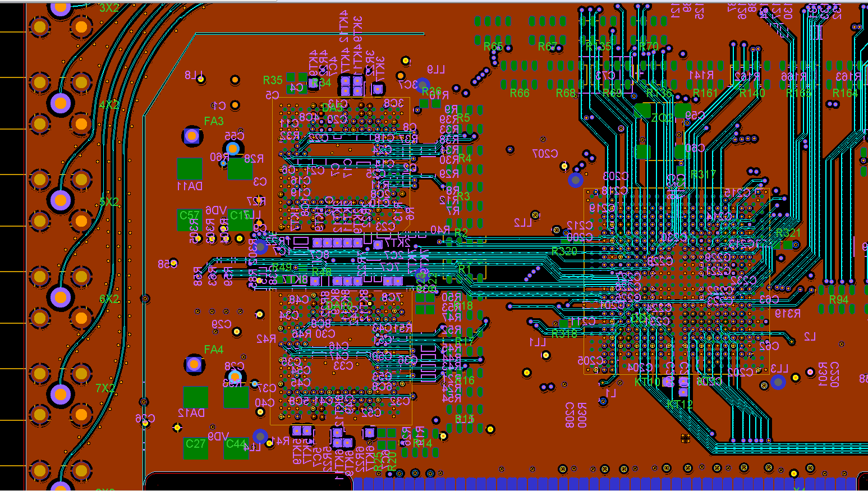Image resolution: width=868 pixels, height=491 pixels.
Task: Click the R42 mirrored resistor label
Action: (x=266, y=339)
